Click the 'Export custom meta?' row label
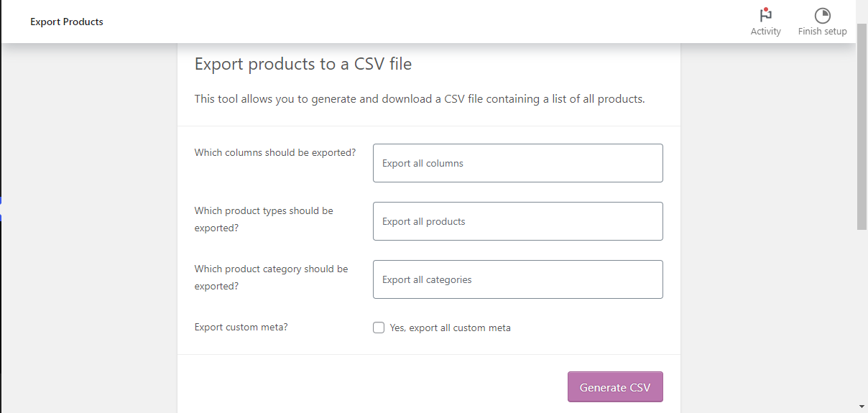 click(241, 327)
